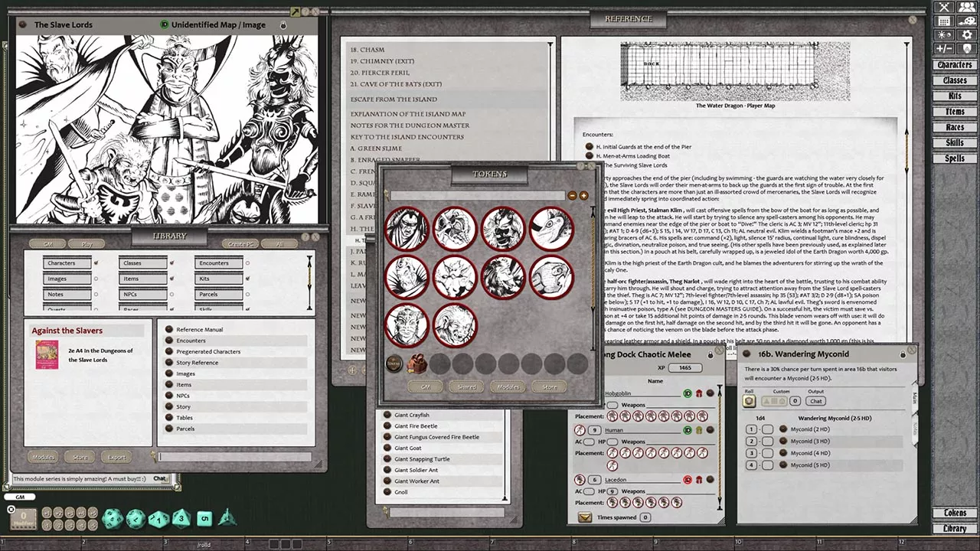
Task: Open the Gnoll NPC entry
Action: pyautogui.click(x=401, y=492)
